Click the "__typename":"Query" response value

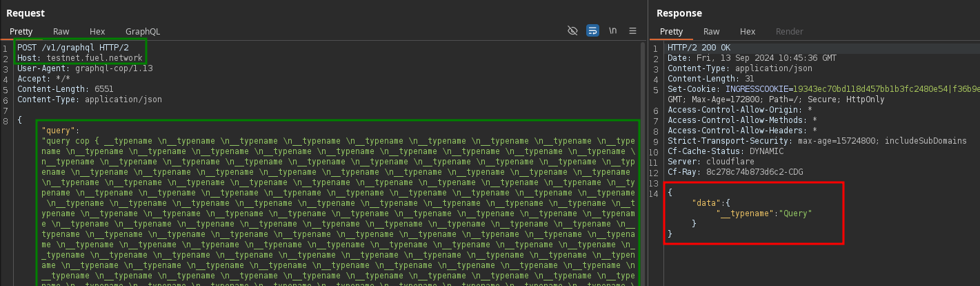click(764, 213)
